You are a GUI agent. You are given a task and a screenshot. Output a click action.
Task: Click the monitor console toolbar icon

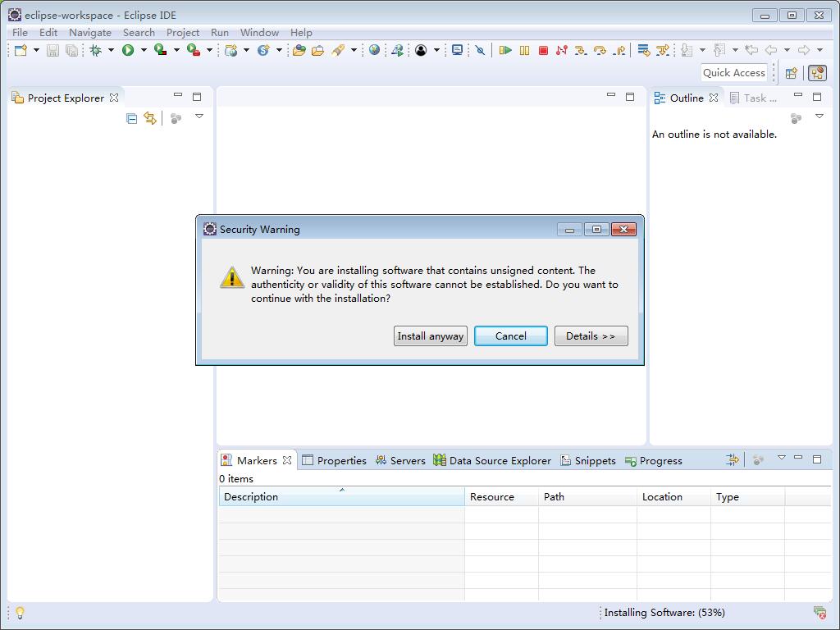[457, 50]
